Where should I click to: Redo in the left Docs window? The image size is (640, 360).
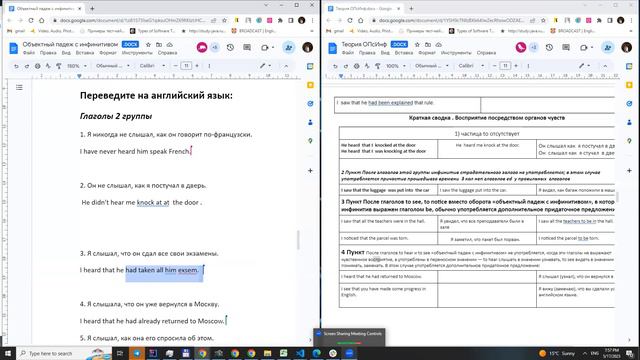click(27, 66)
